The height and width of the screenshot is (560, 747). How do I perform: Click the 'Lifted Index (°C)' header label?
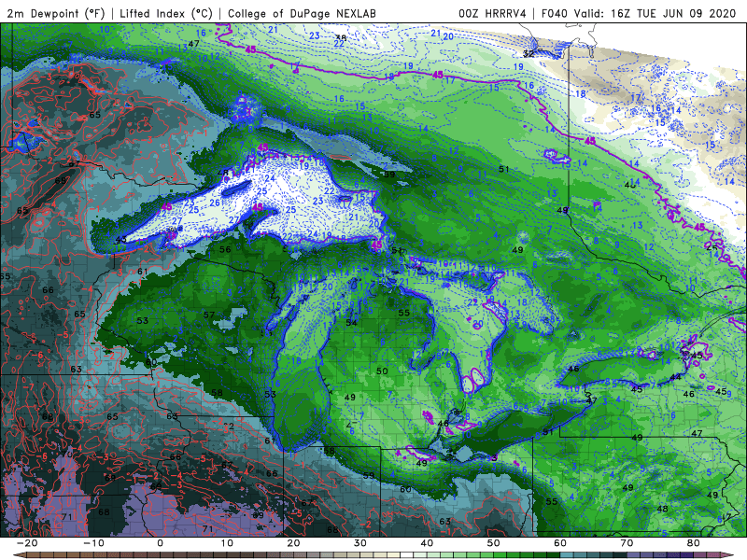(166, 13)
